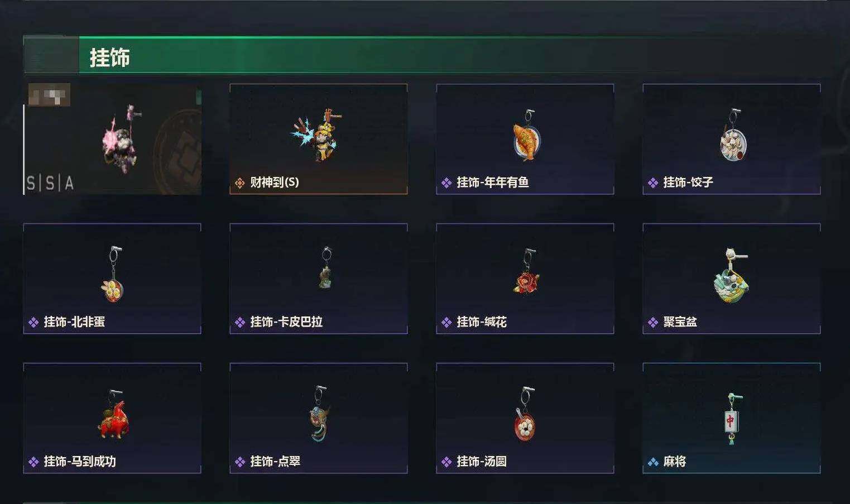Choose the 北非蛋 egg pan charm icon
Viewport: 850px width, 504px height.
coord(113,273)
